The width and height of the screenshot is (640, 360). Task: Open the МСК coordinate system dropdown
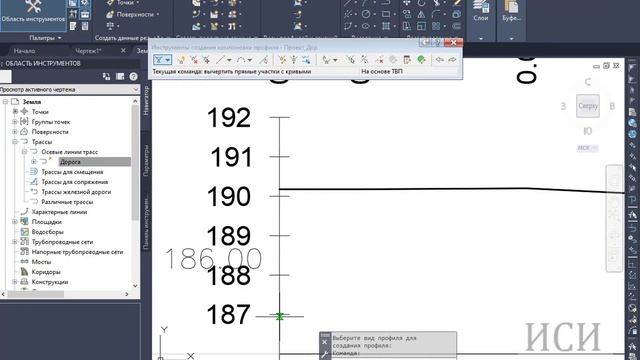588,148
